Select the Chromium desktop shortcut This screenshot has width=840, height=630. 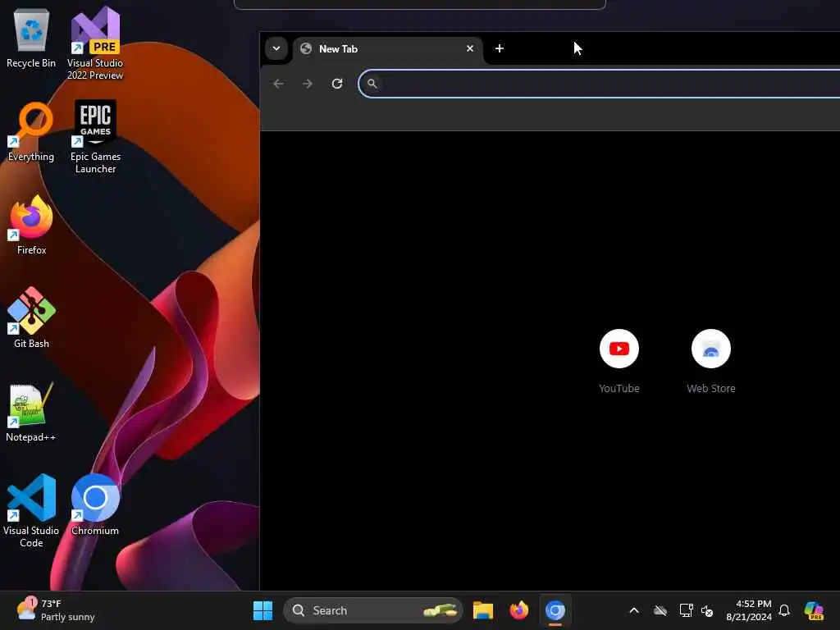95,504
